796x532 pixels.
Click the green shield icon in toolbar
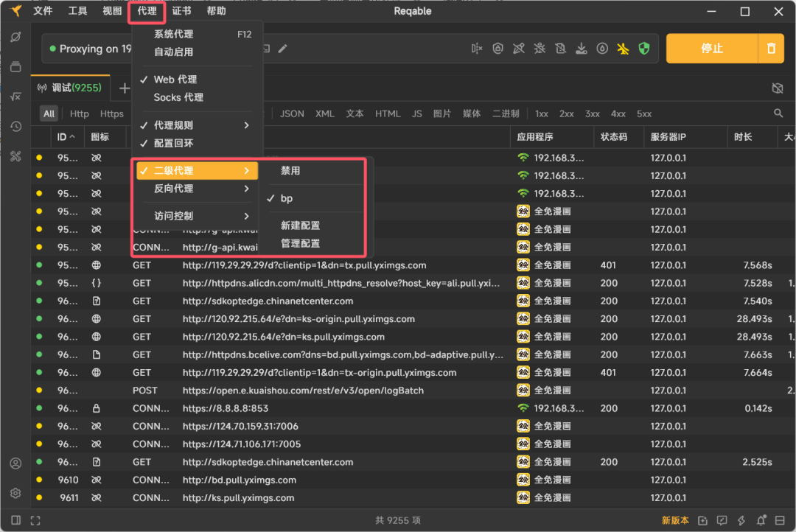click(x=644, y=47)
